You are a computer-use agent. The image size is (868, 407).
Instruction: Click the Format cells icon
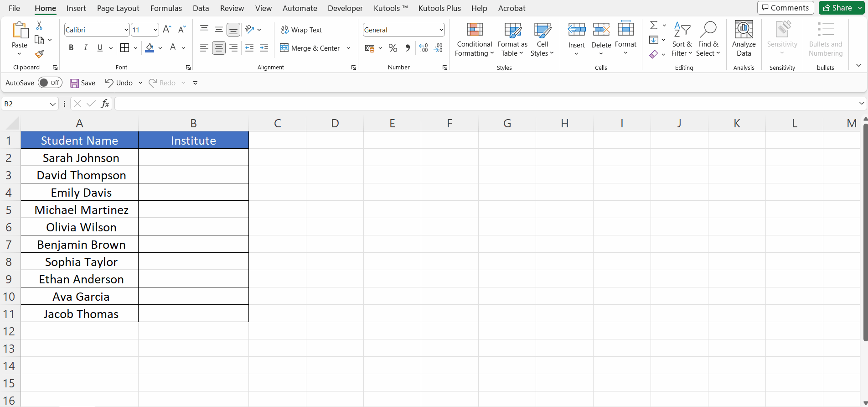(625, 29)
